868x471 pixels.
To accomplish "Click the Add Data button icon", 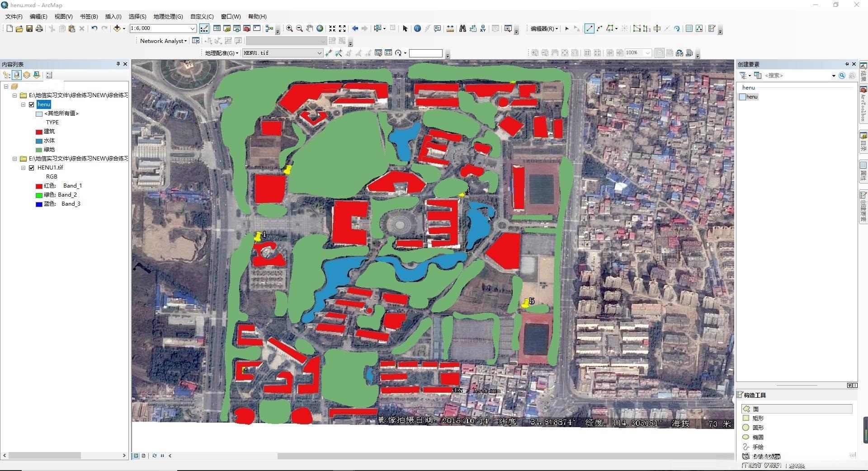I will click(x=117, y=28).
